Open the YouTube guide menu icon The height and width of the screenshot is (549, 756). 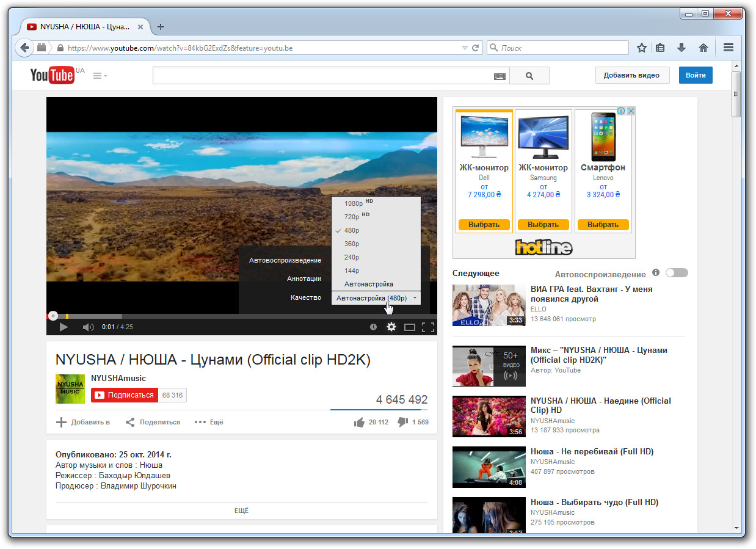(100, 76)
